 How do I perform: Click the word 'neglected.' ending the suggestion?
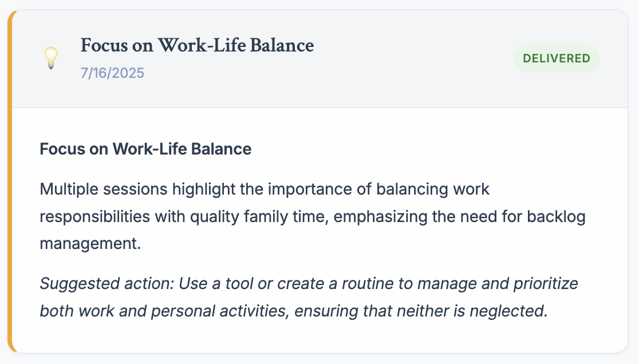[508, 311]
